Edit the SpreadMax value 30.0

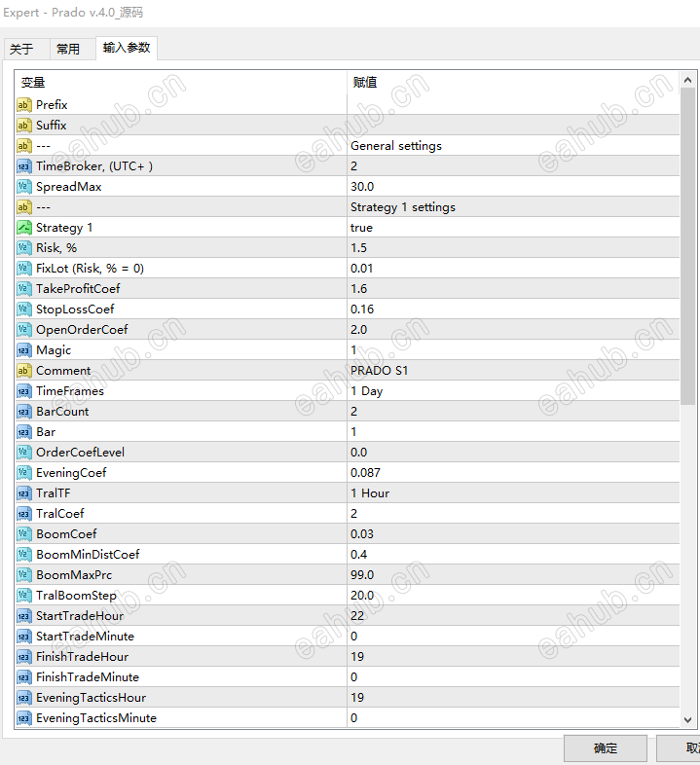click(x=513, y=187)
